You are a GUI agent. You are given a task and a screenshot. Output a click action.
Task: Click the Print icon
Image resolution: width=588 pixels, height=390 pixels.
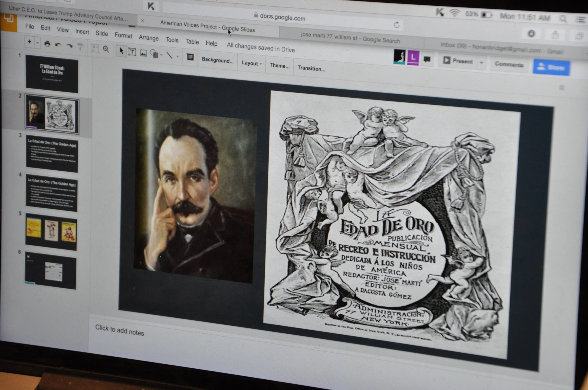click(47, 44)
